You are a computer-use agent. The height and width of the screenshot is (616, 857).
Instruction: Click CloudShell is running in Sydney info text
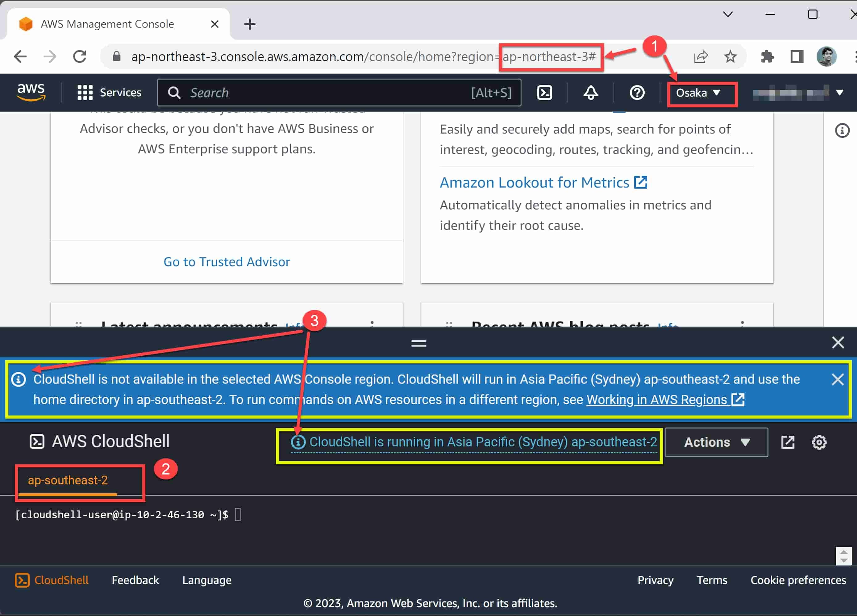pos(474,442)
